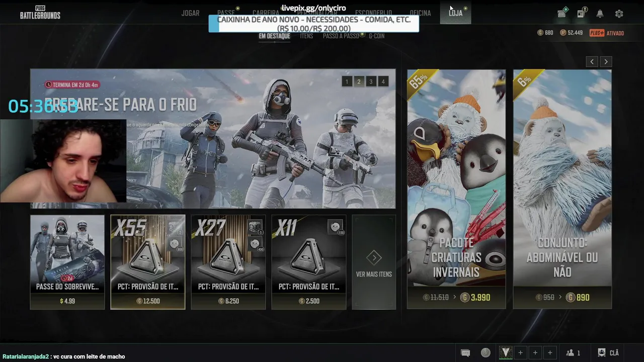Open the store cart icon in top bar

click(x=562, y=14)
